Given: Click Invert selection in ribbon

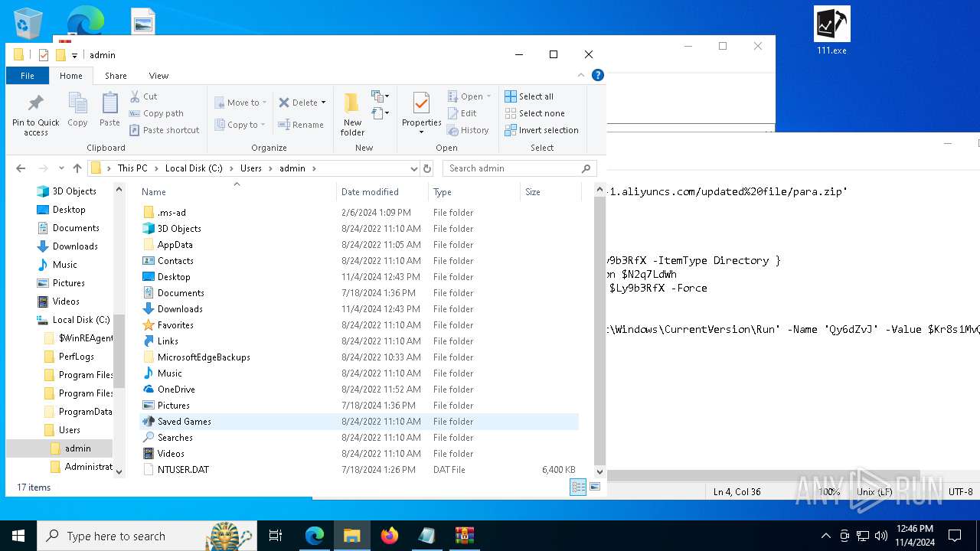Looking at the screenshot, I should click(x=541, y=130).
